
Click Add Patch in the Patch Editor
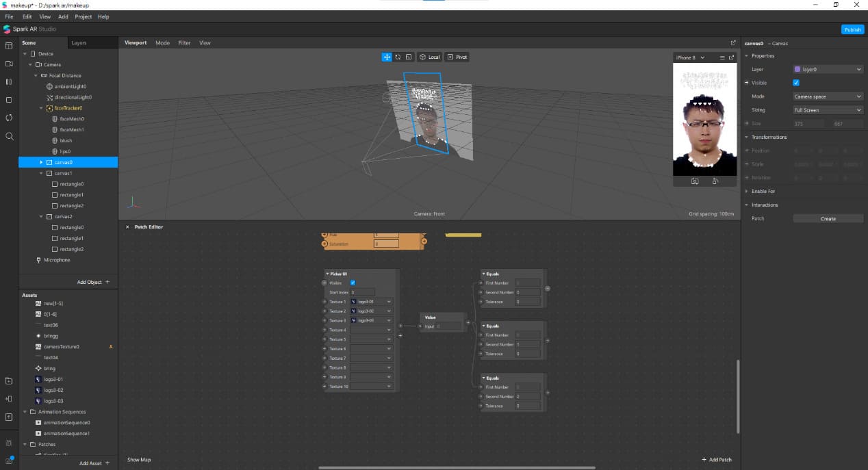[x=717, y=460]
